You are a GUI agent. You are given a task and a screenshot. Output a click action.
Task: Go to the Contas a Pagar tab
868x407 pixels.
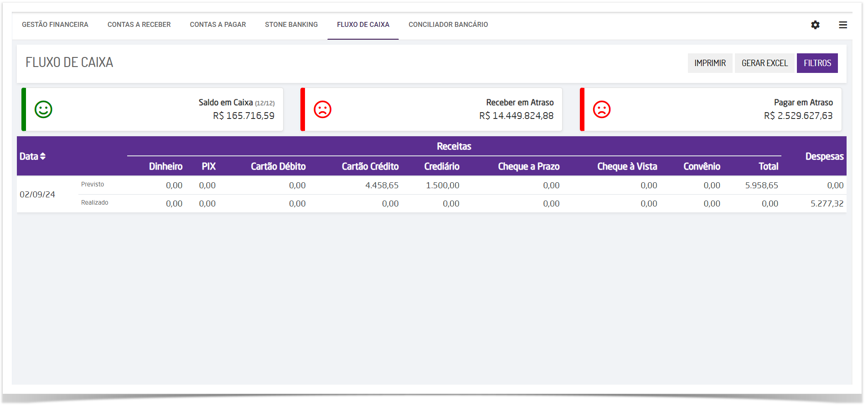[x=218, y=25]
